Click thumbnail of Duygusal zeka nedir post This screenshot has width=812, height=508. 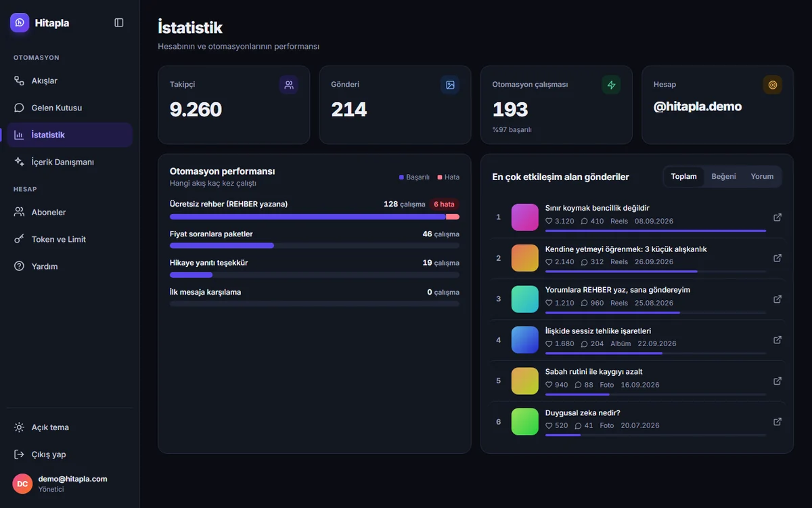click(525, 421)
